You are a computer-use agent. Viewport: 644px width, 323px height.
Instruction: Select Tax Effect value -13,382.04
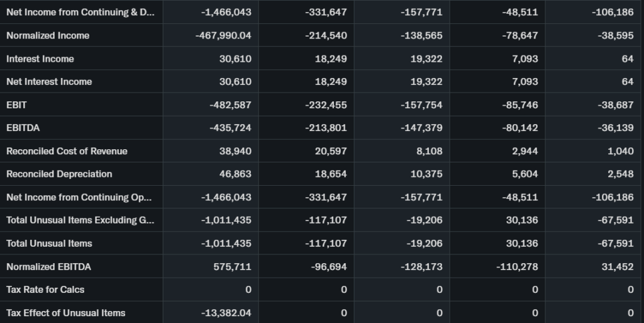coord(226,313)
